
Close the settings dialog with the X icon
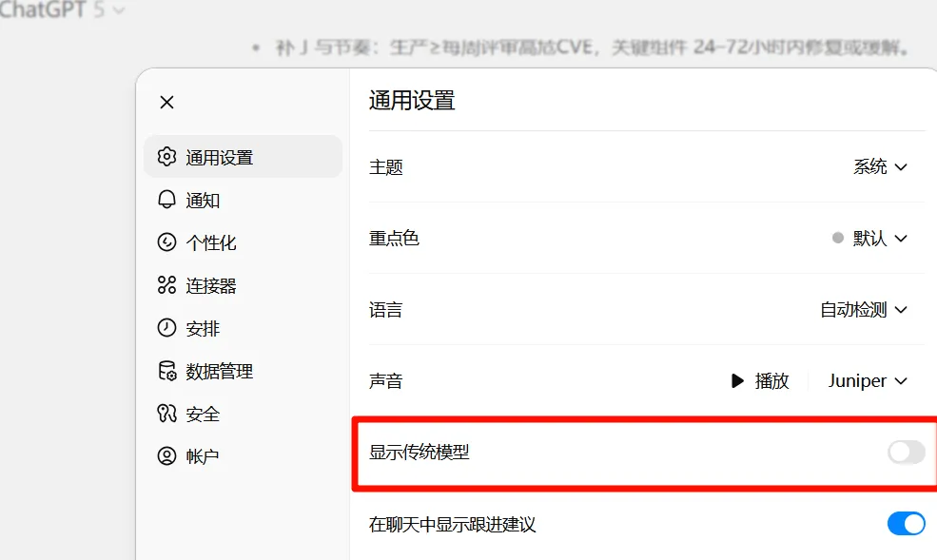coord(166,102)
